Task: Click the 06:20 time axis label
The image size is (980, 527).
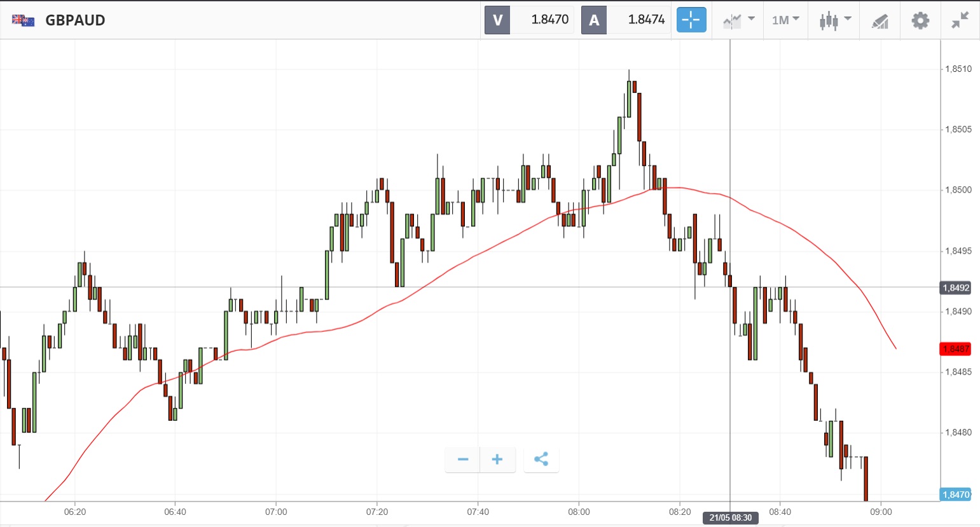Action: click(x=75, y=512)
